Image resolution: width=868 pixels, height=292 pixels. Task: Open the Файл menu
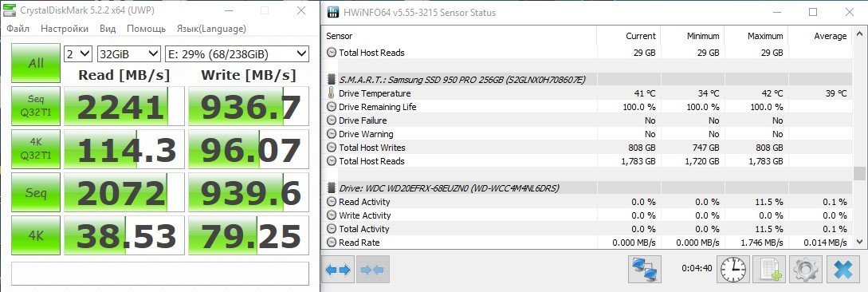pos(18,29)
